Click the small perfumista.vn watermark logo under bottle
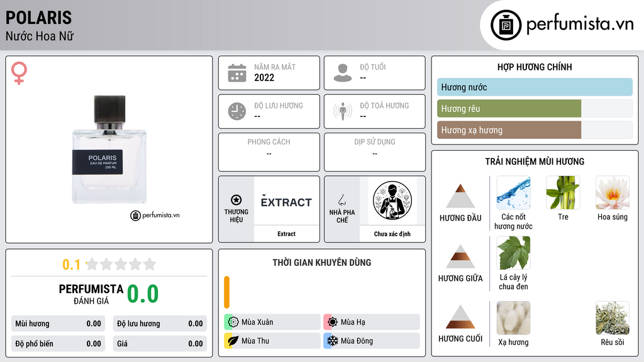Screen dimensions: 644x362 [x=155, y=215]
